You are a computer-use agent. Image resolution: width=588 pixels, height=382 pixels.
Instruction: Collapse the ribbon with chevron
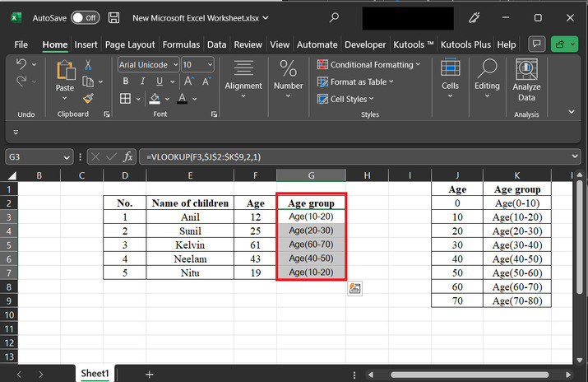point(571,112)
